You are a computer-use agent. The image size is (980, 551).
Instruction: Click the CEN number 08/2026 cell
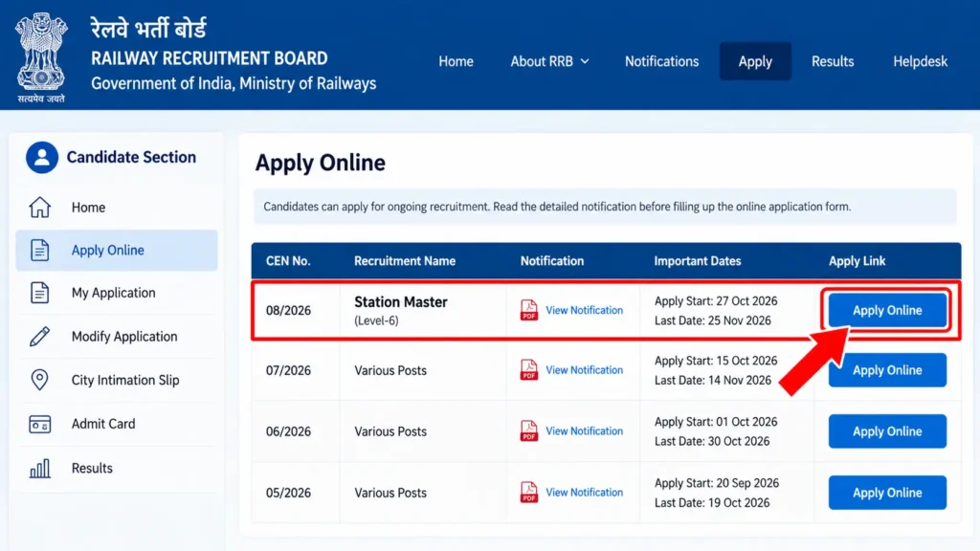(288, 311)
